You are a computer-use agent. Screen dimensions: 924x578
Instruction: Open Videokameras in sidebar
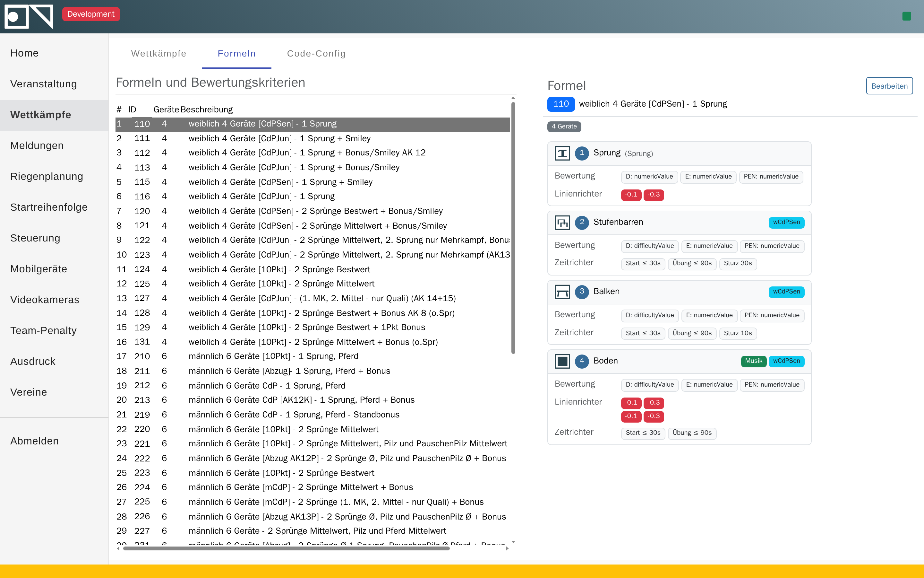(x=54, y=300)
